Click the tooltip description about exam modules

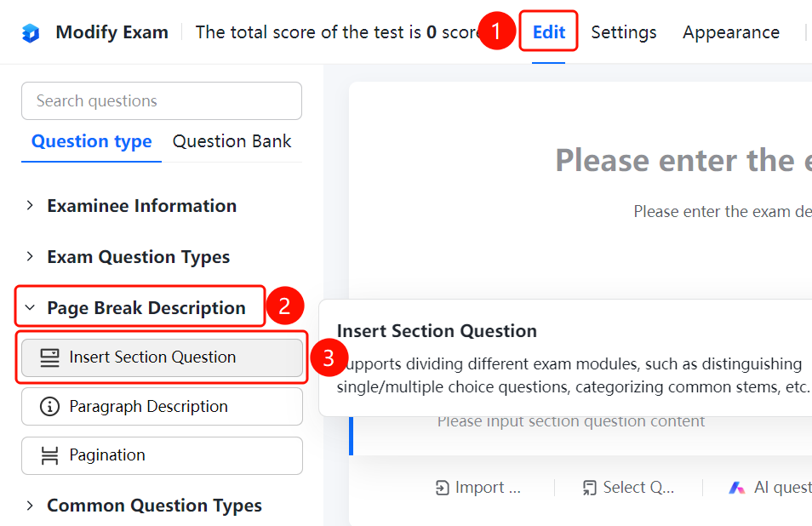574,375
